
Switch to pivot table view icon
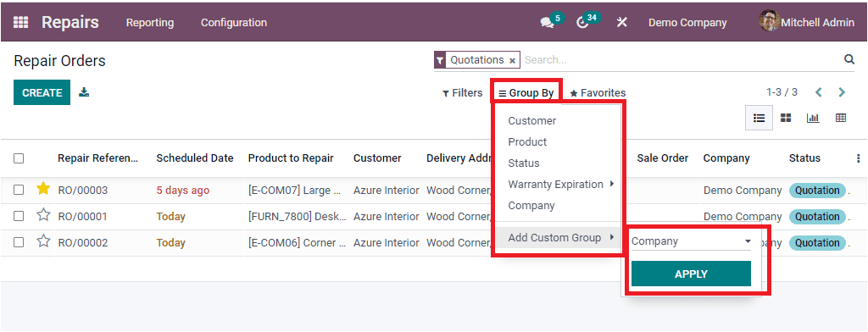coord(841,118)
